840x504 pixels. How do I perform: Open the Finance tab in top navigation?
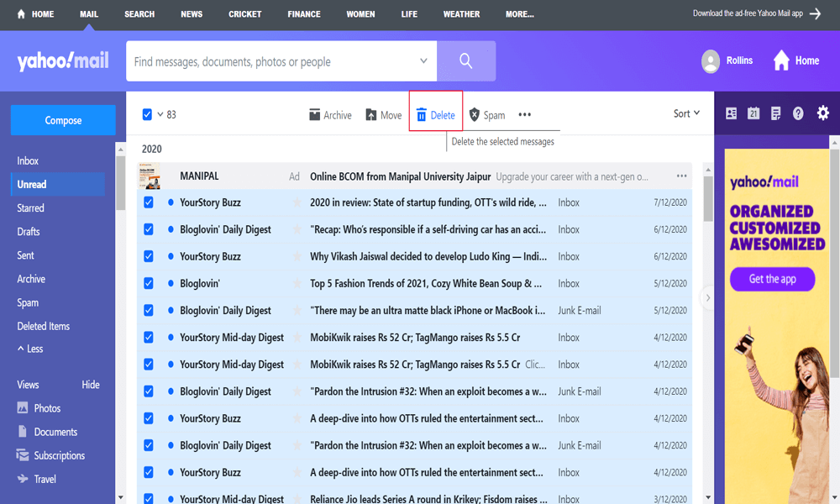click(x=303, y=14)
